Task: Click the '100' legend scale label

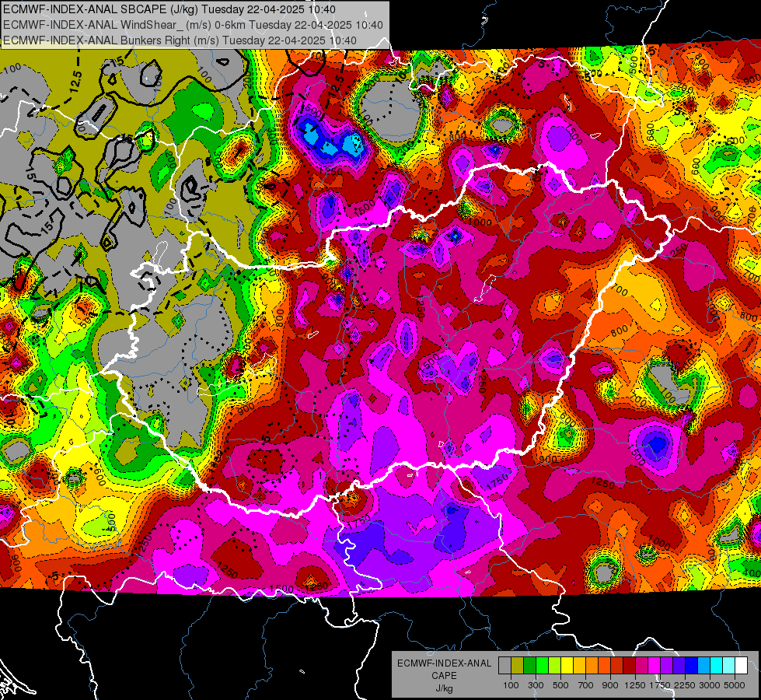Action: point(511,685)
